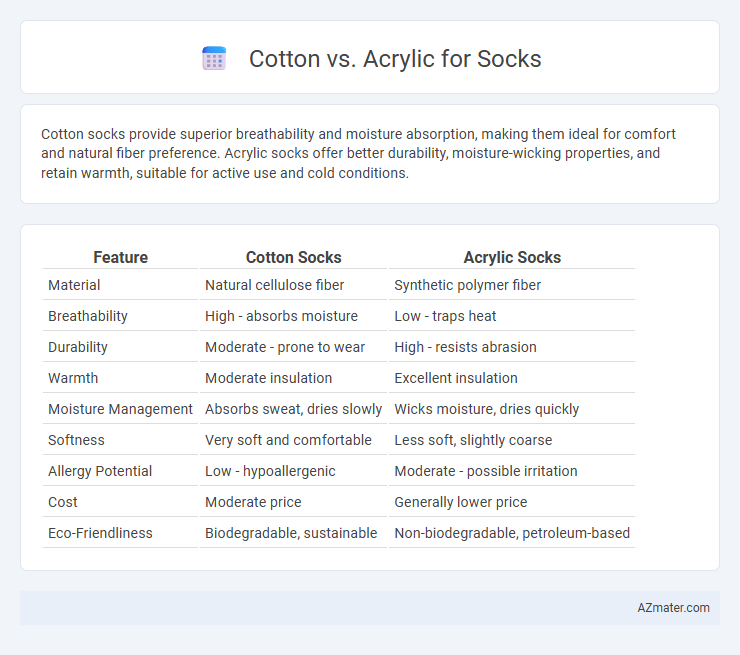
Task: Select the 'Moisture Management' row label
Action: click(x=120, y=409)
